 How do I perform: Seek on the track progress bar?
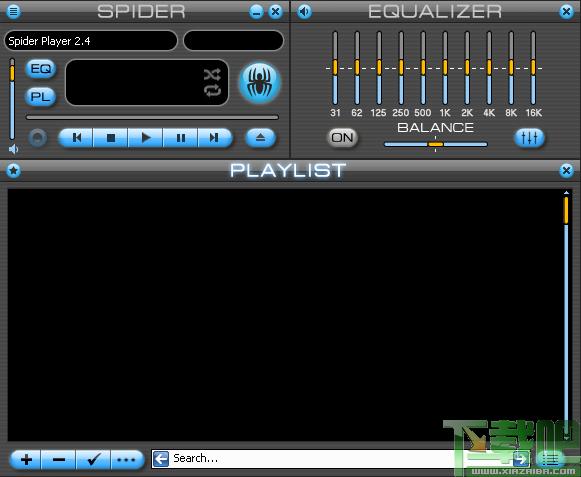point(152,117)
